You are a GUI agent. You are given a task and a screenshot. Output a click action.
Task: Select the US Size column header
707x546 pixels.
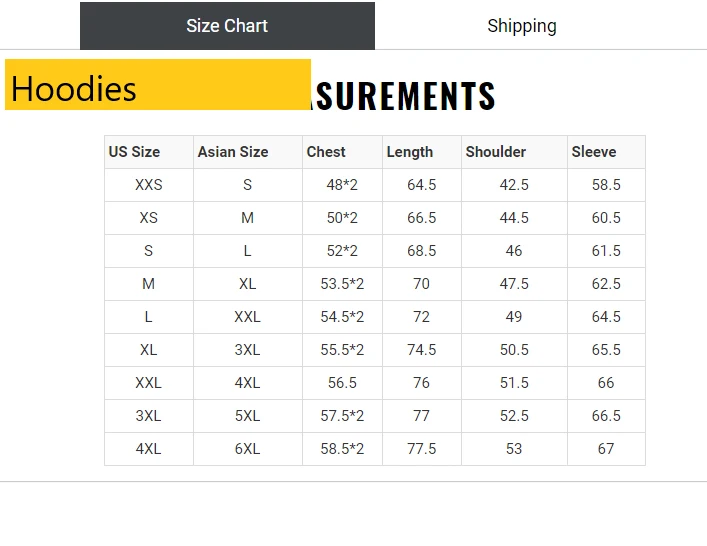coord(149,152)
